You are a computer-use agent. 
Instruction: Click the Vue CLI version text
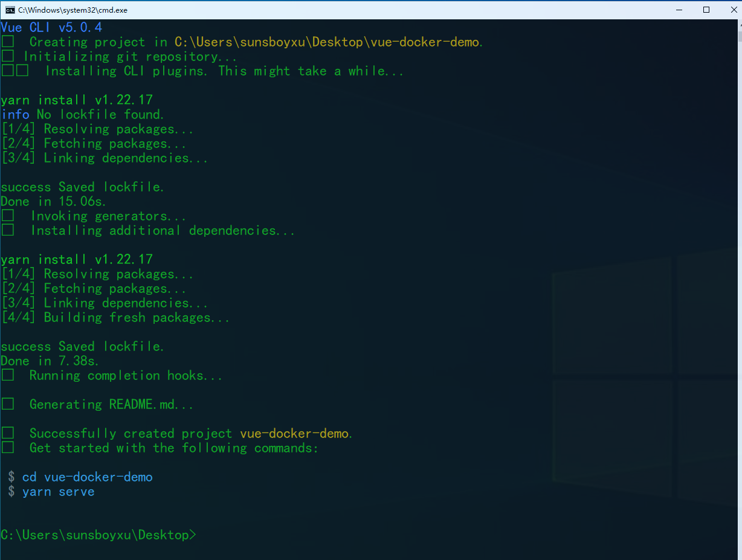coord(51,27)
